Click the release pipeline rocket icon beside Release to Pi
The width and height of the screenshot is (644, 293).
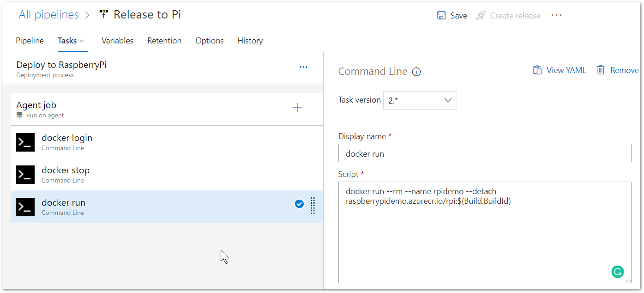click(x=103, y=14)
